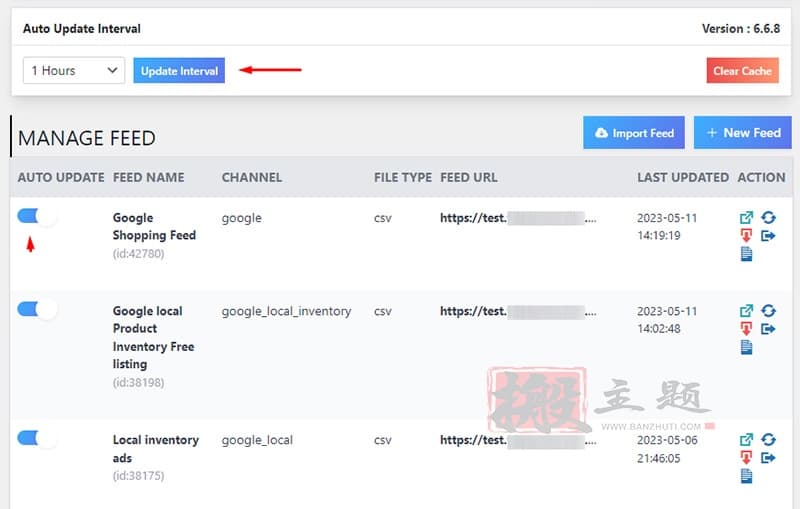Screen dimensions: 800x509
Task: Click the 2023-05-11 14:19:19 timestamp
Action: pyautogui.click(x=667, y=226)
